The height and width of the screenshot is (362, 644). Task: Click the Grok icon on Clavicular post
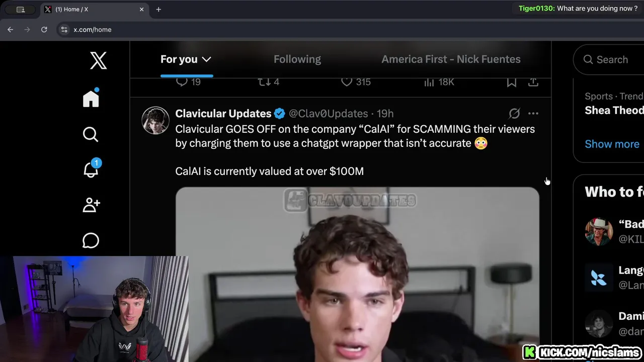[514, 114]
